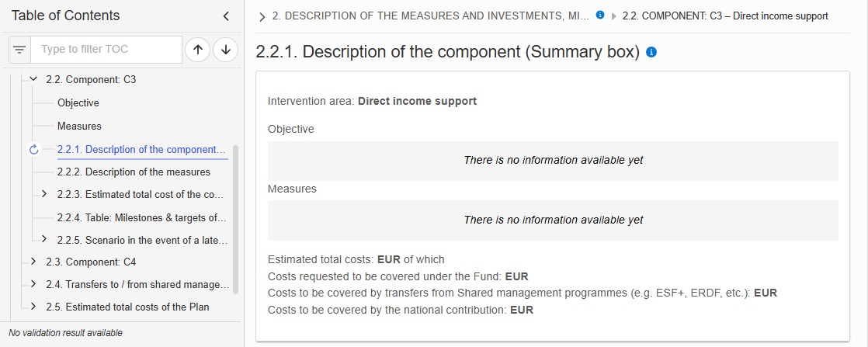Select Objective in the TOC tree

pos(78,103)
